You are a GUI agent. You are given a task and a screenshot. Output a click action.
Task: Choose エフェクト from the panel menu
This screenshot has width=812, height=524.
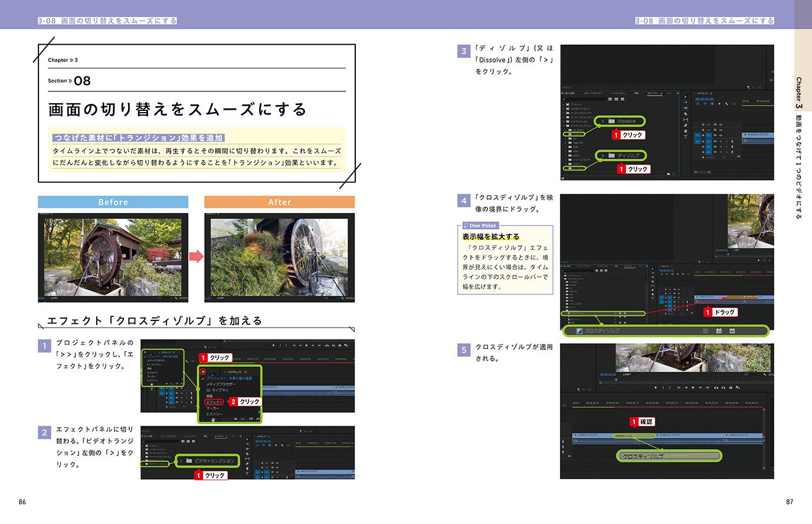(x=215, y=402)
